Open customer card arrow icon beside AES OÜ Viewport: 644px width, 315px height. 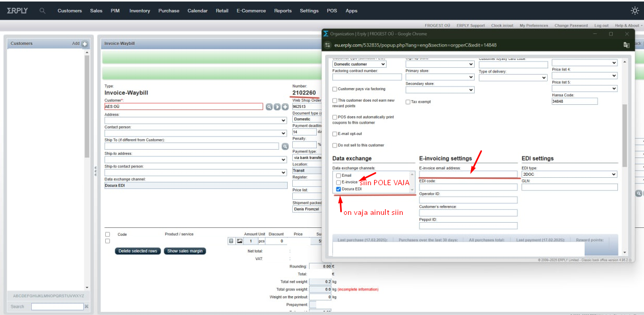point(277,106)
